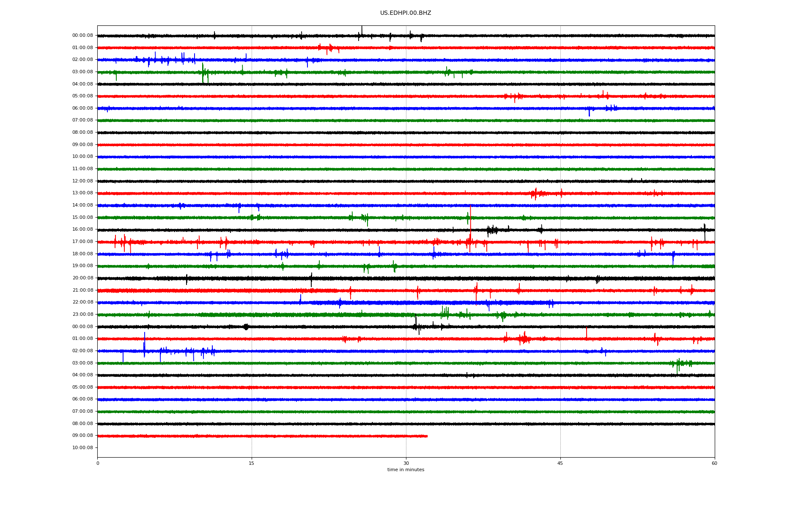812x508 pixels.
Task: Pick the 16:00:08 time label
Action: pyautogui.click(x=82, y=229)
